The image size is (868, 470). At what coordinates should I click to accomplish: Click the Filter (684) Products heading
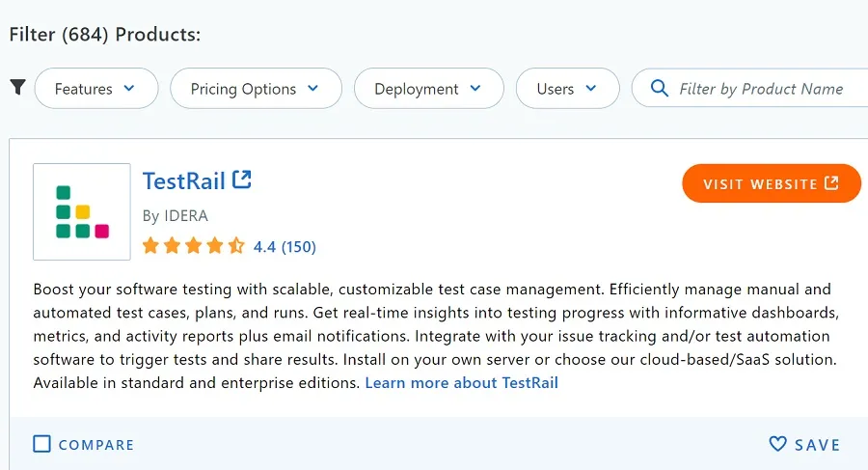coord(105,35)
